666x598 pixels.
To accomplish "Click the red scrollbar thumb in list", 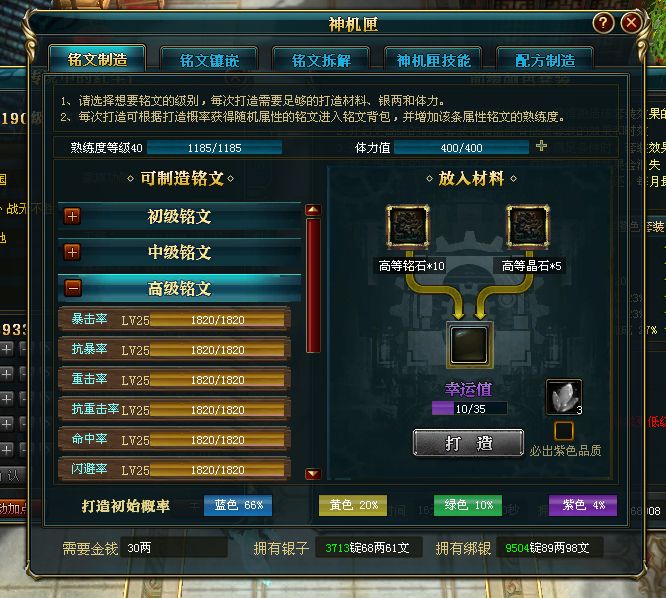I will pyautogui.click(x=313, y=285).
